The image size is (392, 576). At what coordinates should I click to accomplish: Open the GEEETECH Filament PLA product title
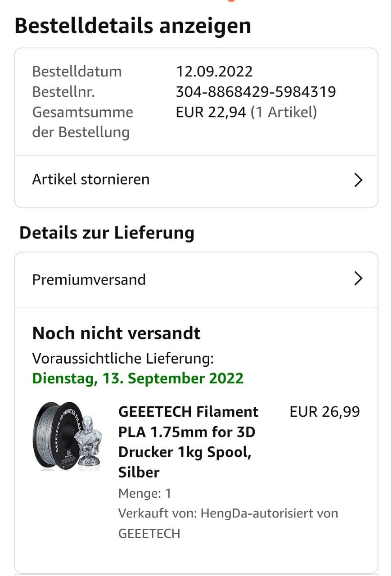[x=188, y=441]
